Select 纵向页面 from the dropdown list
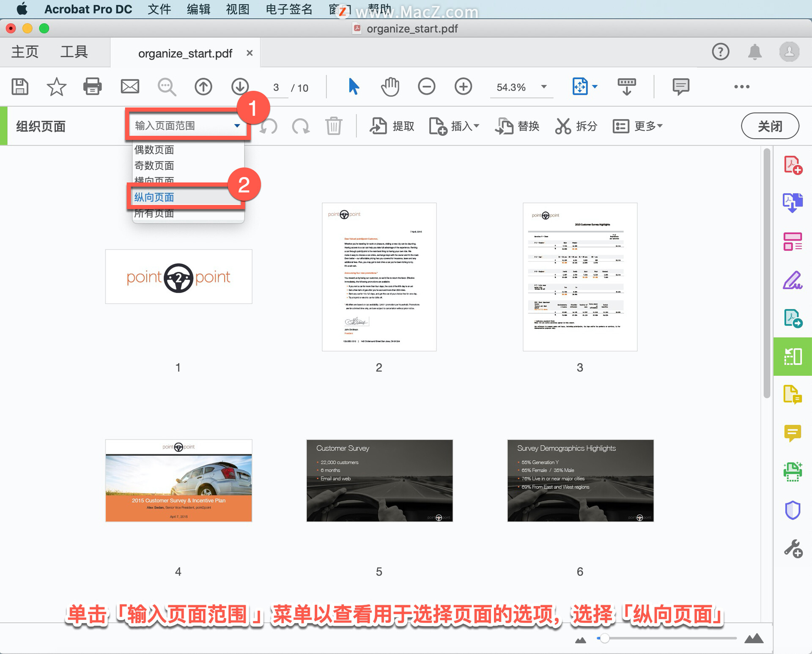 [x=154, y=197]
